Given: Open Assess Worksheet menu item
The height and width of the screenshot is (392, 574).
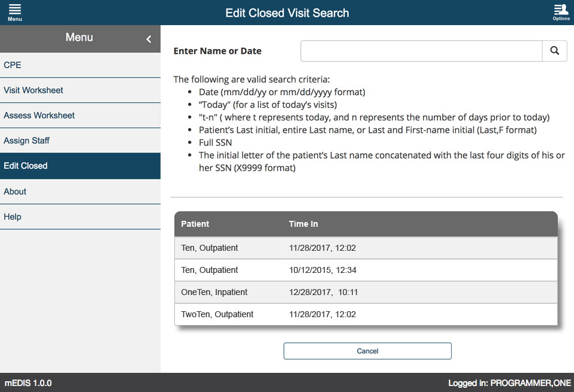Looking at the screenshot, I should (x=80, y=116).
